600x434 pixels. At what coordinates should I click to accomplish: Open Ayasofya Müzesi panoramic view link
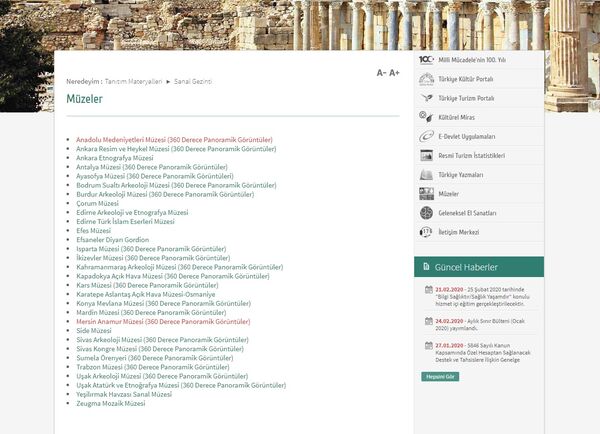pyautogui.click(x=154, y=176)
